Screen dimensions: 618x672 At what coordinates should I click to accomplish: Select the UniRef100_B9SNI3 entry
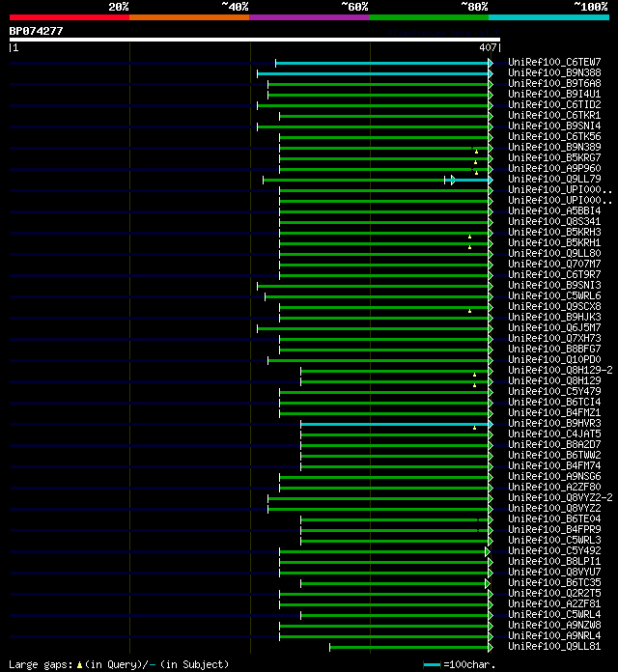[x=554, y=285]
